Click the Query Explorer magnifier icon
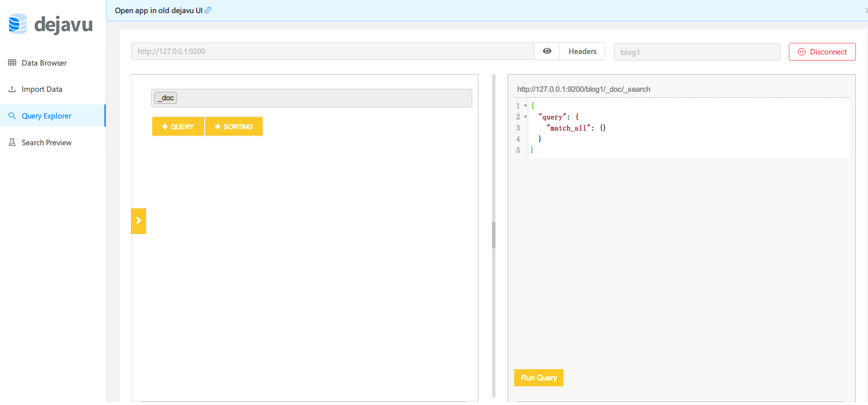 coord(12,116)
